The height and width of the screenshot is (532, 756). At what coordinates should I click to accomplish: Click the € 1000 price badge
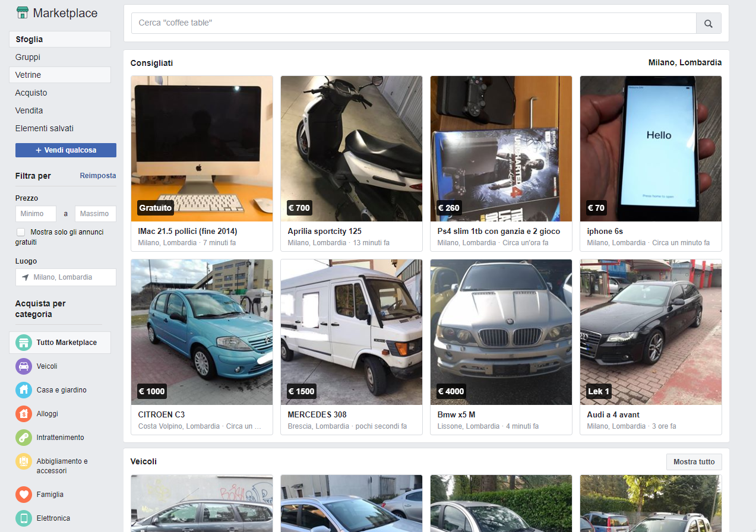click(x=152, y=391)
